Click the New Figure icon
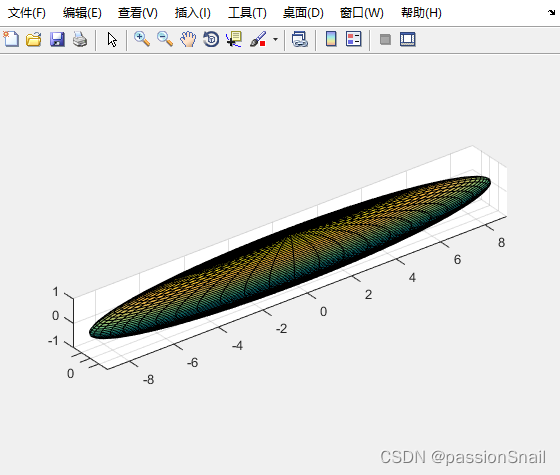The width and height of the screenshot is (560, 475). [x=11, y=39]
